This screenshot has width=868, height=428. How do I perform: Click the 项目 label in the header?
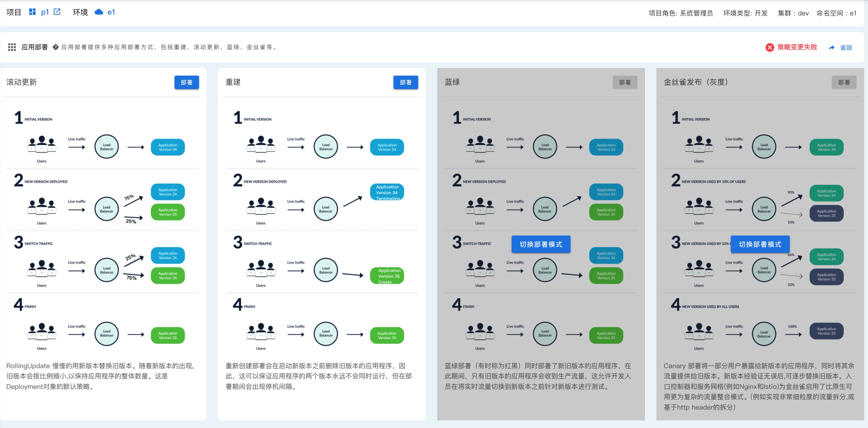point(14,13)
